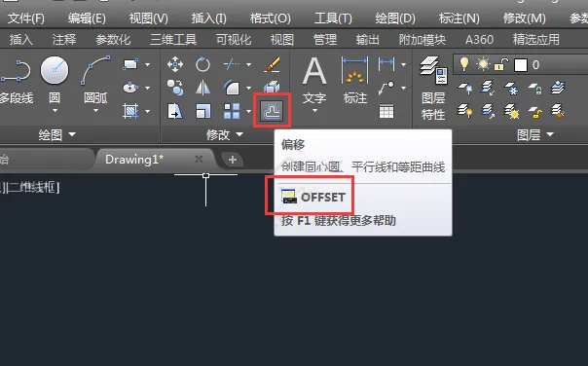Image resolution: width=588 pixels, height=366 pixels.
Task: Toggle layer 0 on/off light bulb
Action: 464,64
